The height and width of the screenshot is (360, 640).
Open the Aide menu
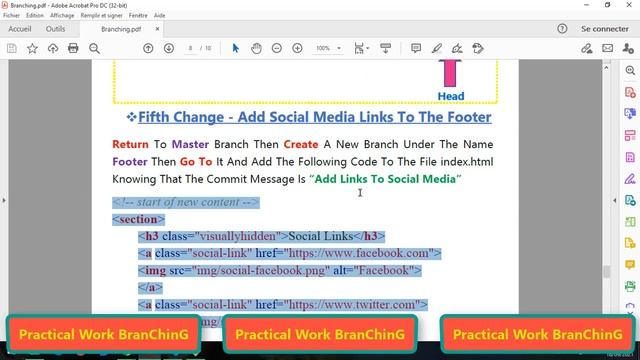click(x=160, y=15)
